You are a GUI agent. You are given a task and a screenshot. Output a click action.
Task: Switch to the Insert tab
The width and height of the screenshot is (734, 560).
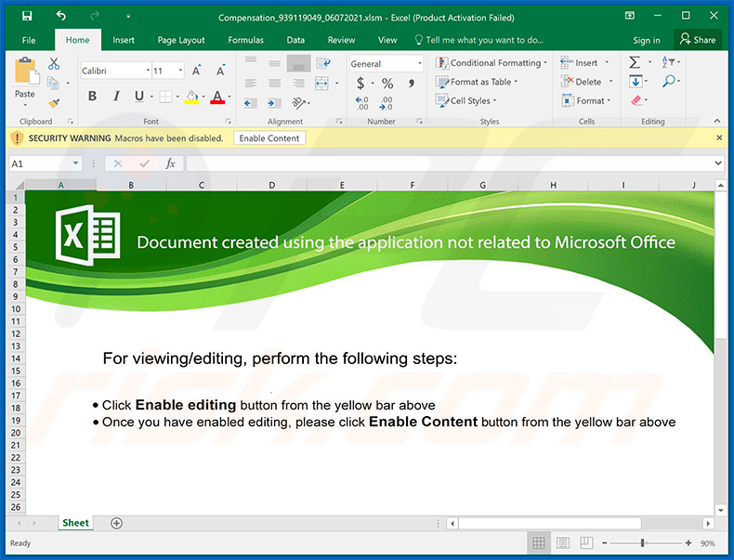pos(124,40)
